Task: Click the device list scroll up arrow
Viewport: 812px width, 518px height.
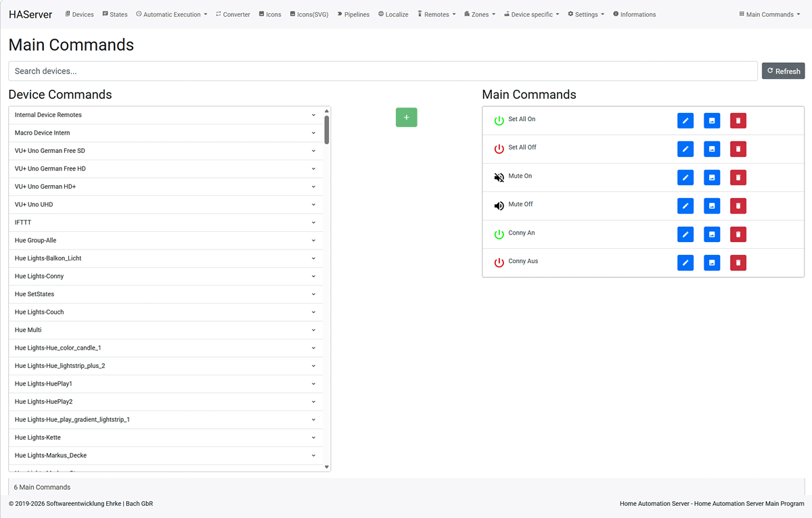Action: point(327,111)
